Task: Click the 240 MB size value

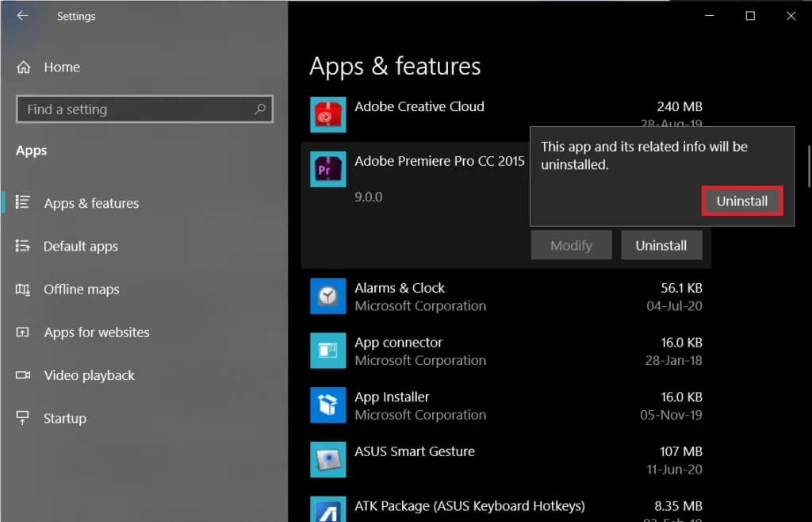Action: pos(680,106)
